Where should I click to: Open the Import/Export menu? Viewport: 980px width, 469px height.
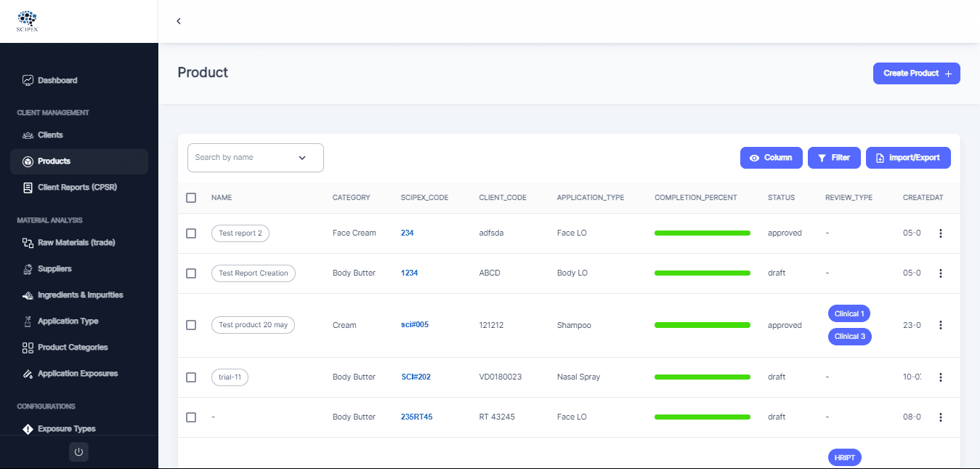(x=908, y=158)
